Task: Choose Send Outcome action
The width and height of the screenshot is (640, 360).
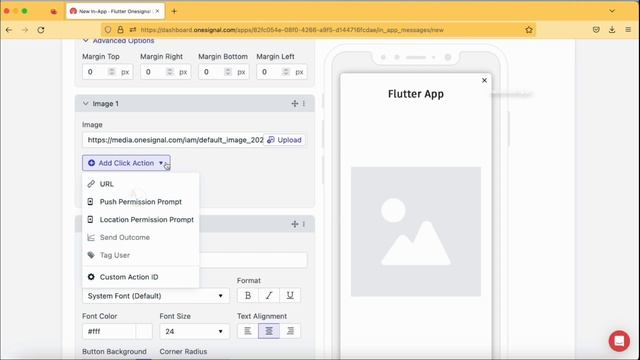Action: tap(140, 238)
